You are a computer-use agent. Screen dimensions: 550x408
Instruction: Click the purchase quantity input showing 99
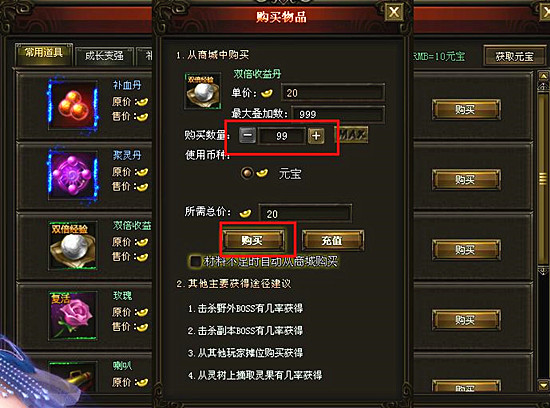click(x=282, y=136)
